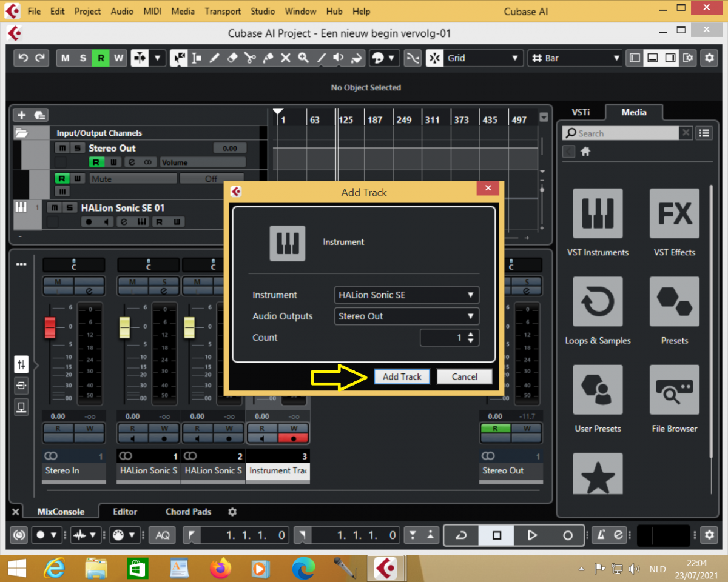This screenshot has width=728, height=582.
Task: Toggle Write automation W toolbar button
Action: click(x=118, y=58)
